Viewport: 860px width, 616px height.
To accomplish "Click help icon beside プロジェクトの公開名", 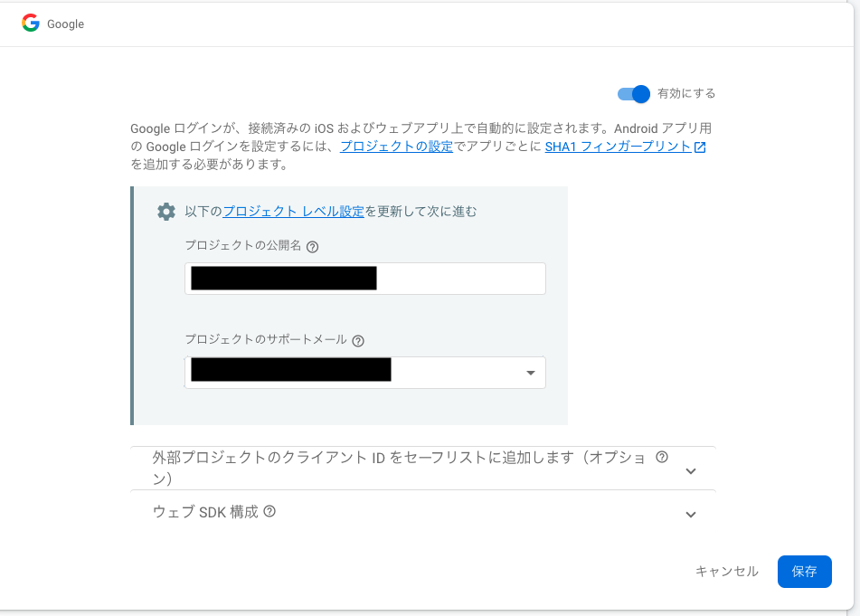I will click(x=313, y=247).
